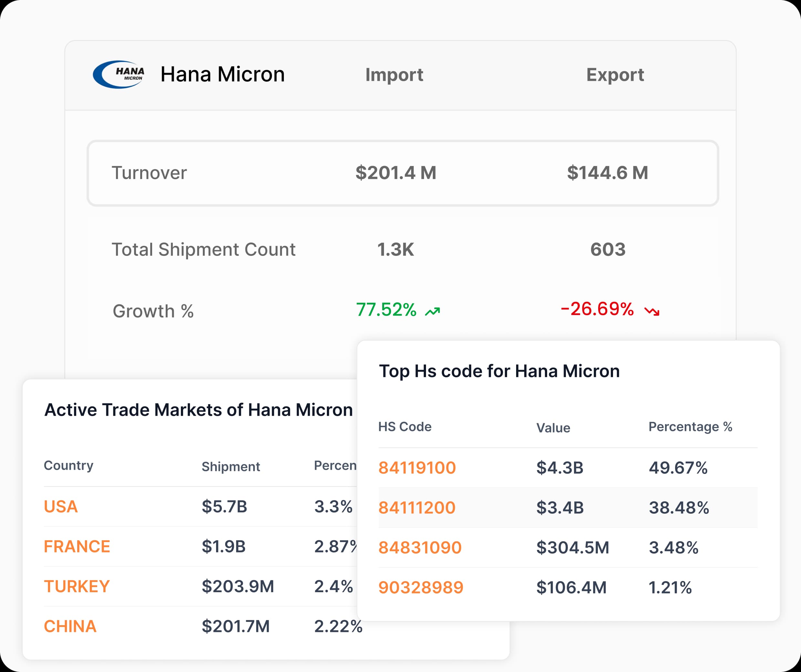This screenshot has height=672, width=801.
Task: Click the Growth % row label
Action: point(153,311)
